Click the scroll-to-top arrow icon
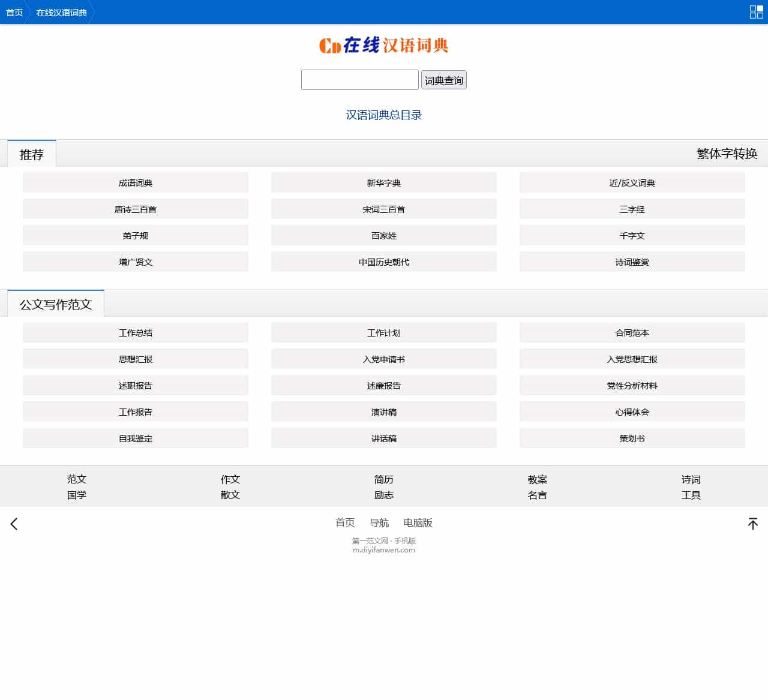 (752, 524)
